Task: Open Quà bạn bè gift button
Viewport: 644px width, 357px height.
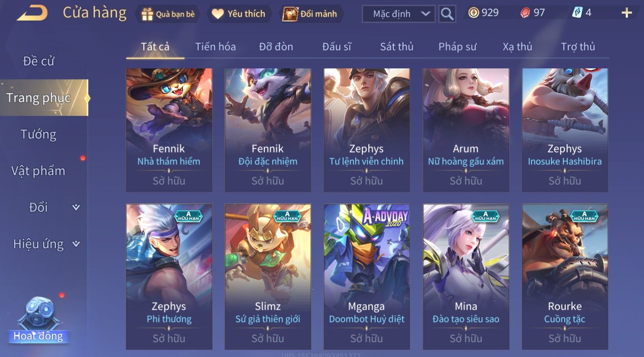Action: click(x=168, y=14)
